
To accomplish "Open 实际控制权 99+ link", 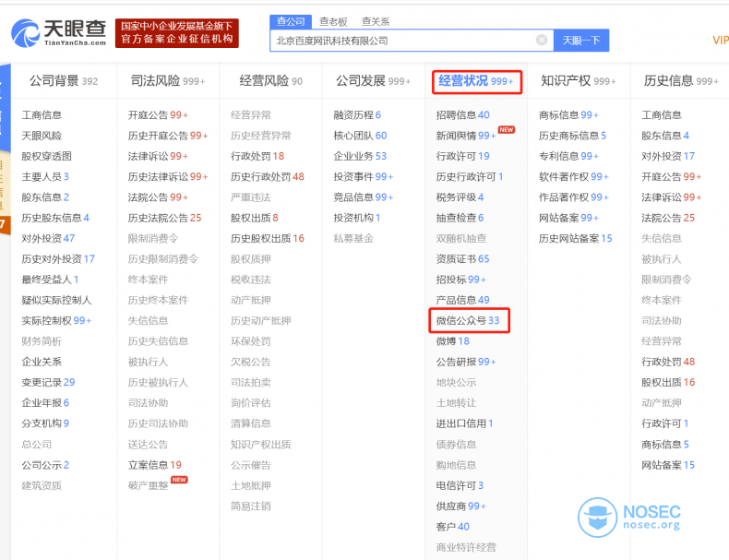I will pos(56,320).
